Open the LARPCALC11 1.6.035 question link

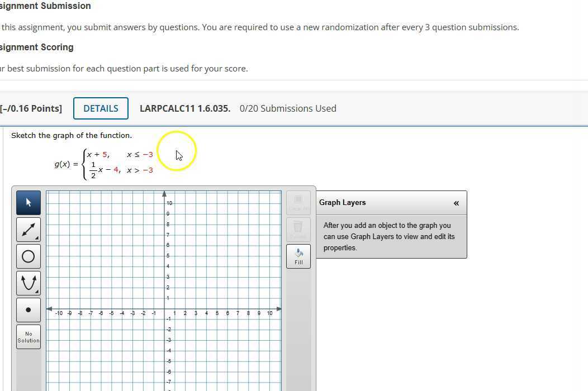coord(184,108)
